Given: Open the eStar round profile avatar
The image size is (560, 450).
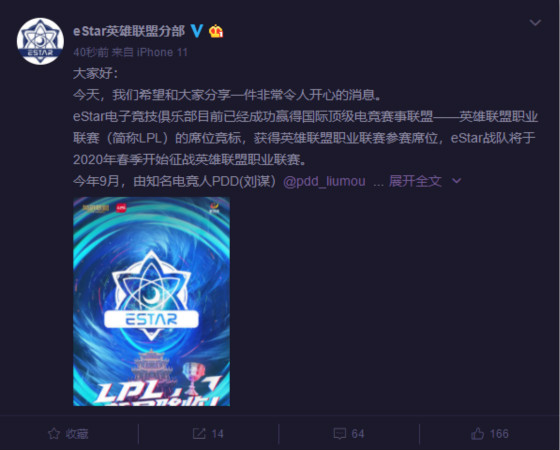Looking at the screenshot, I should tap(40, 41).
